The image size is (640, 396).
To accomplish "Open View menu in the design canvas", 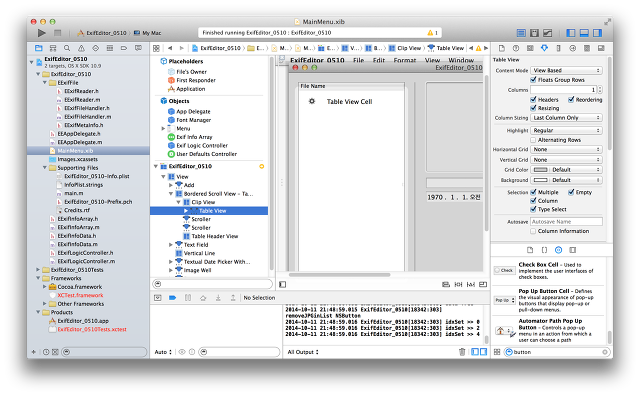I will coord(432,60).
